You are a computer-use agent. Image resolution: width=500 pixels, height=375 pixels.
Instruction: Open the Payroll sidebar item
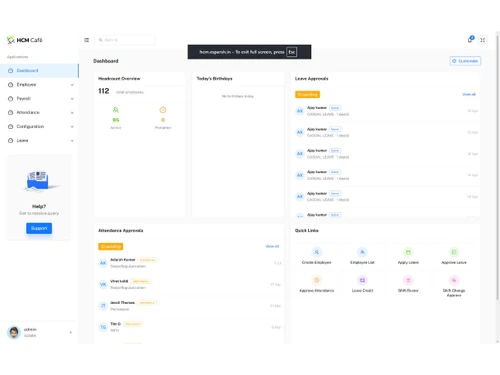(x=39, y=99)
